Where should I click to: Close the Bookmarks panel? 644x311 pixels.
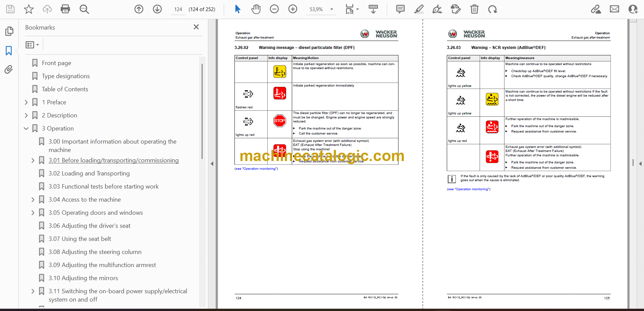coord(196,27)
